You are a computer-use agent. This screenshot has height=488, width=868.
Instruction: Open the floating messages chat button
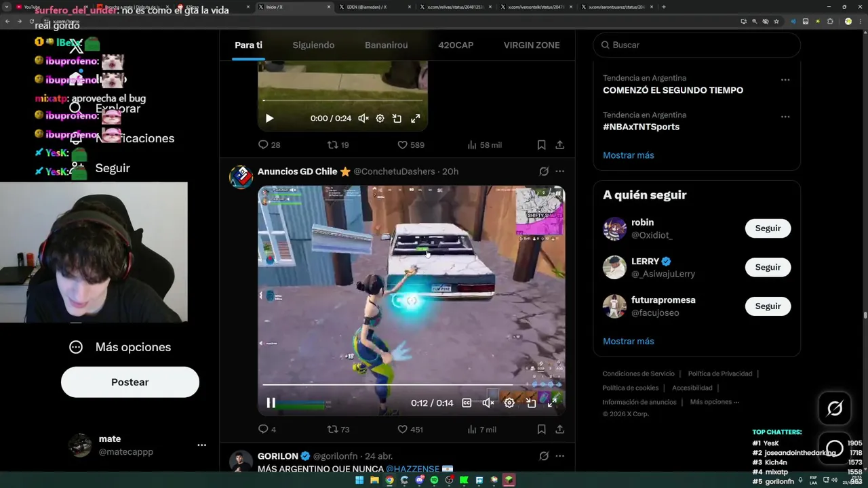835,448
